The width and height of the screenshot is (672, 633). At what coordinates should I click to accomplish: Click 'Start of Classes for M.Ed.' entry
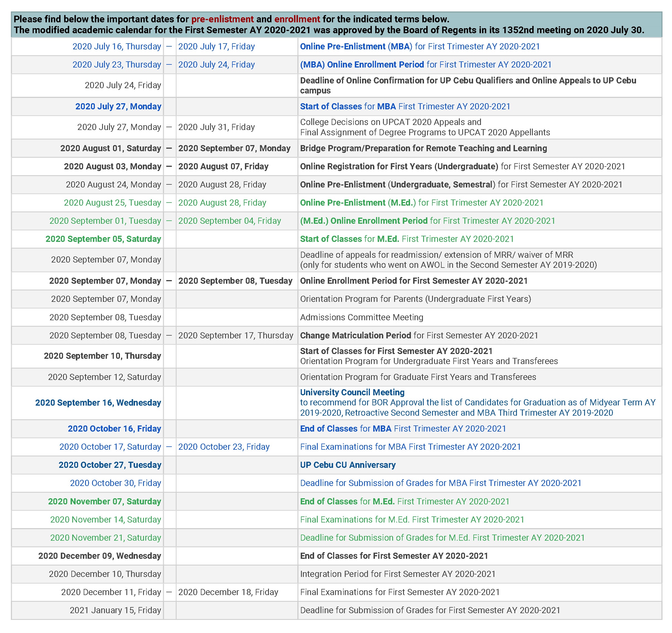[407, 239]
